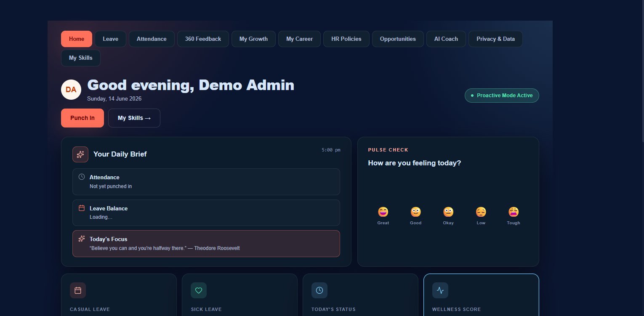The width and height of the screenshot is (644, 316).
Task: Open the My Skills tab
Action: pos(81,58)
